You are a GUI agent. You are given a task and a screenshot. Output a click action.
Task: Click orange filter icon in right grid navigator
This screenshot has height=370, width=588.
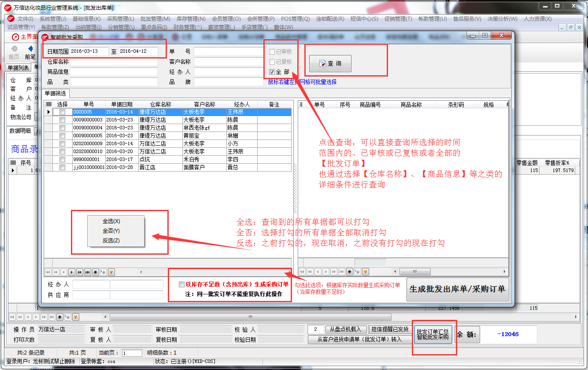[366, 272]
